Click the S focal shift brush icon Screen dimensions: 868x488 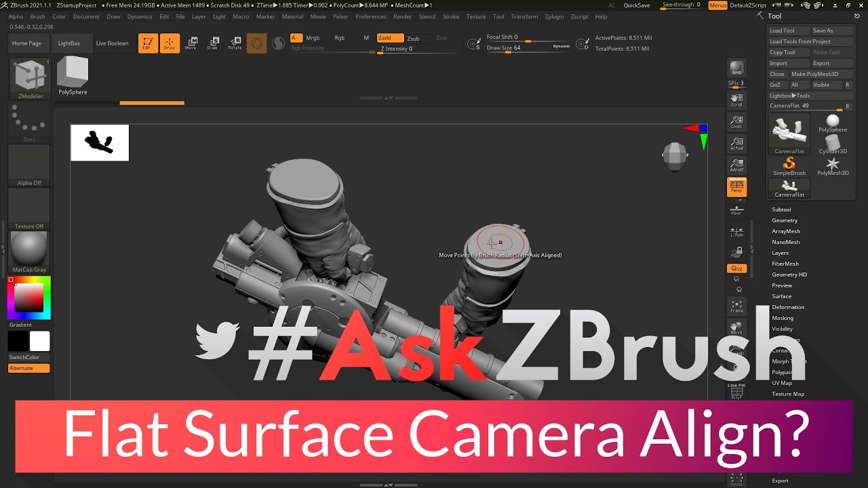(x=474, y=44)
